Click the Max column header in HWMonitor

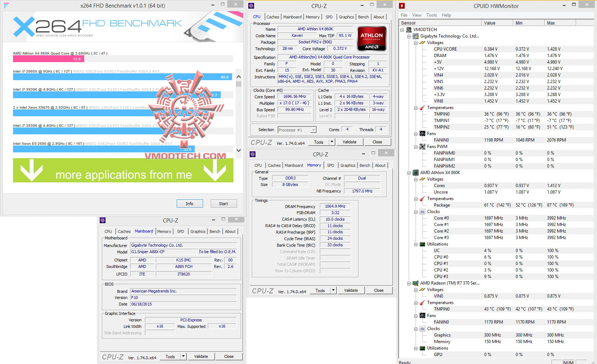click(560, 23)
